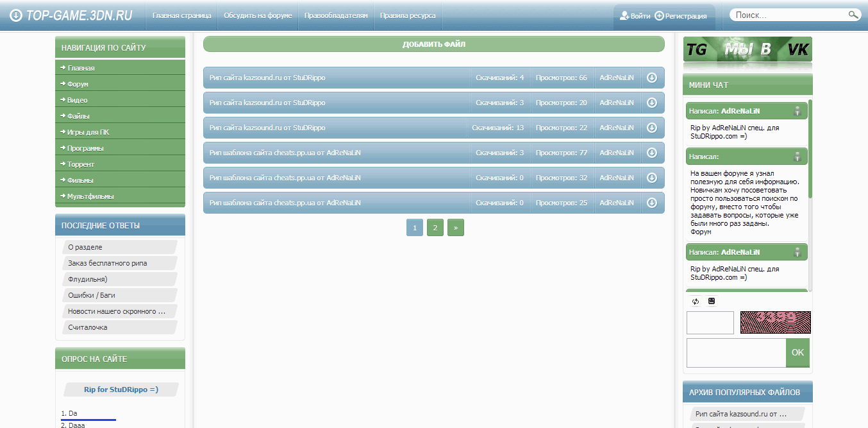Click the next page arrow button
868x428 pixels.
456,228
